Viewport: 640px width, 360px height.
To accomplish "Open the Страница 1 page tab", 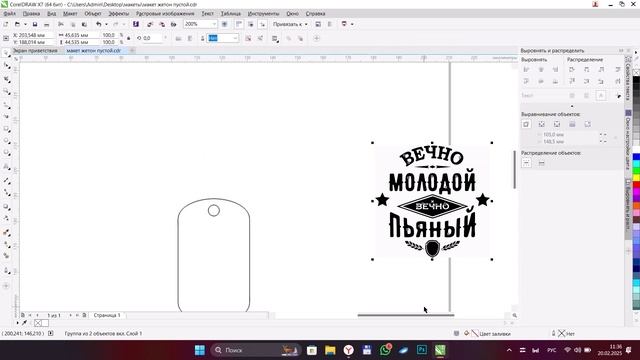I will [107, 315].
